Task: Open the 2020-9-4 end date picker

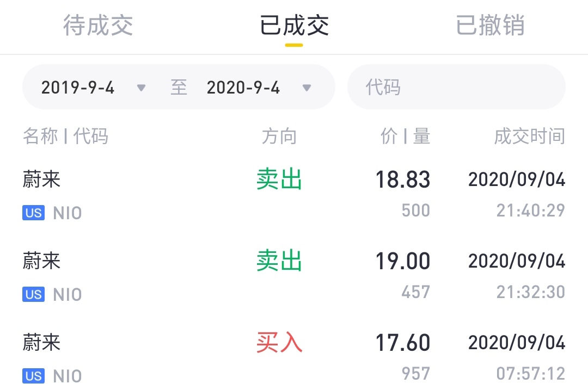Action: click(x=243, y=88)
